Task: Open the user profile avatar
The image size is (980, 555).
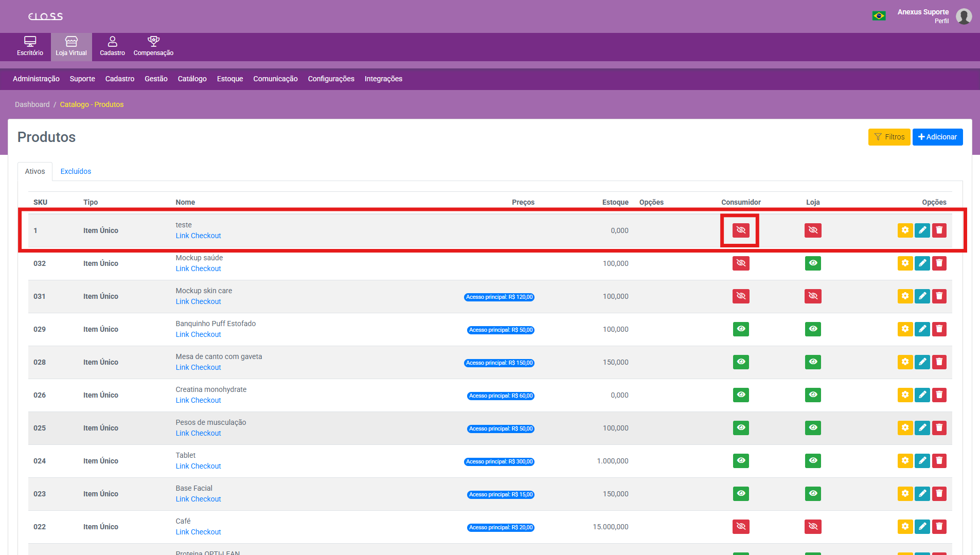Action: click(964, 16)
